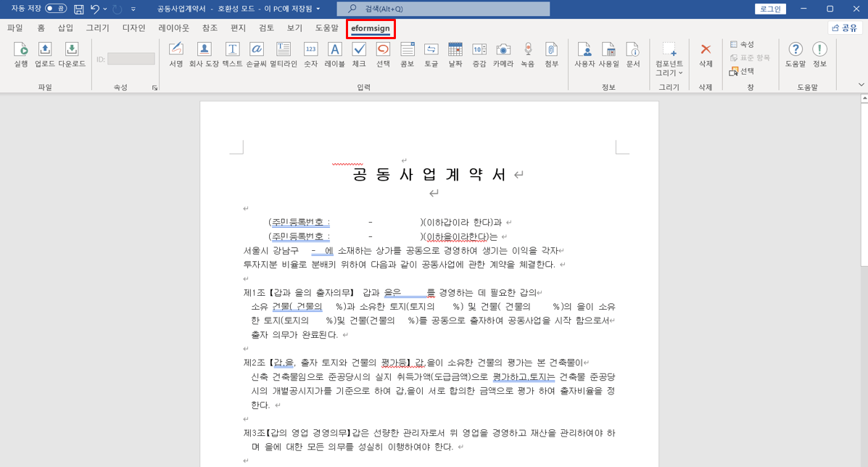Open the 도움말 help icon in ribbon
This screenshot has width=868, height=467.
coord(795,55)
